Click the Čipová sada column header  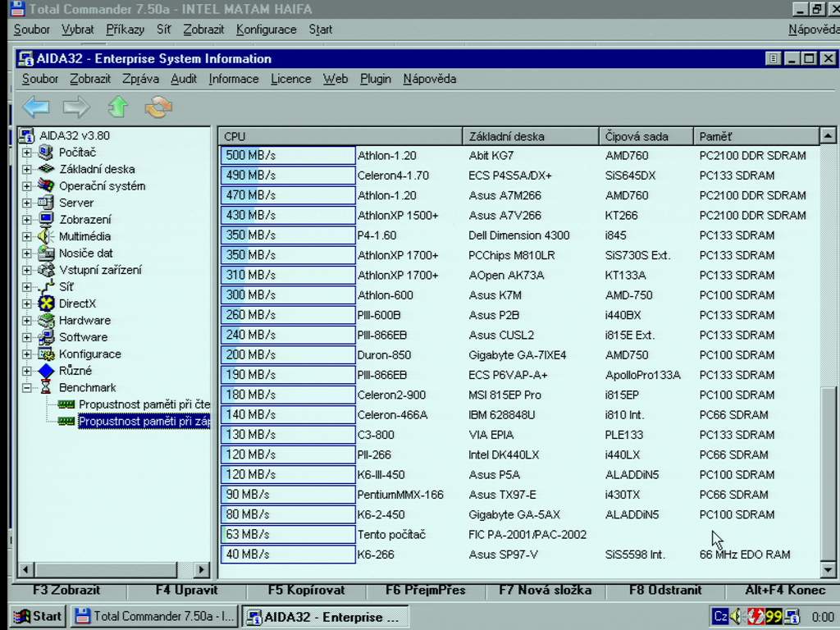tap(646, 136)
